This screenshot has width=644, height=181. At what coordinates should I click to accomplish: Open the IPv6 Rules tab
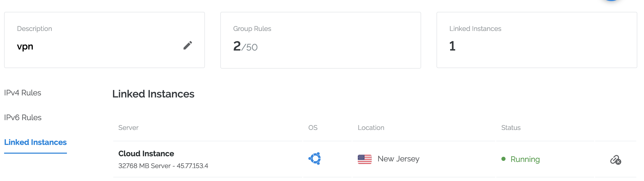[x=23, y=118]
